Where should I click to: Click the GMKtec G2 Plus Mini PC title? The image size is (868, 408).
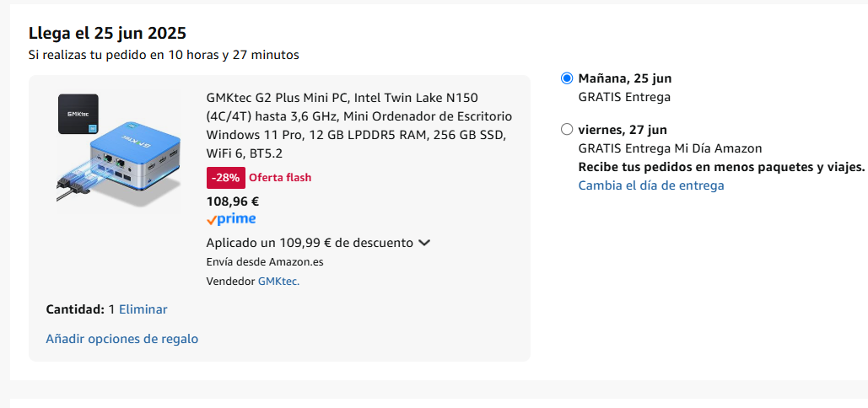coord(359,126)
